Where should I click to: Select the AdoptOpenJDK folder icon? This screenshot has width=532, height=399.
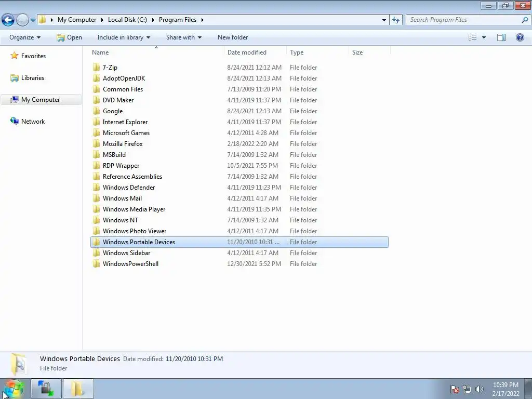(x=96, y=78)
